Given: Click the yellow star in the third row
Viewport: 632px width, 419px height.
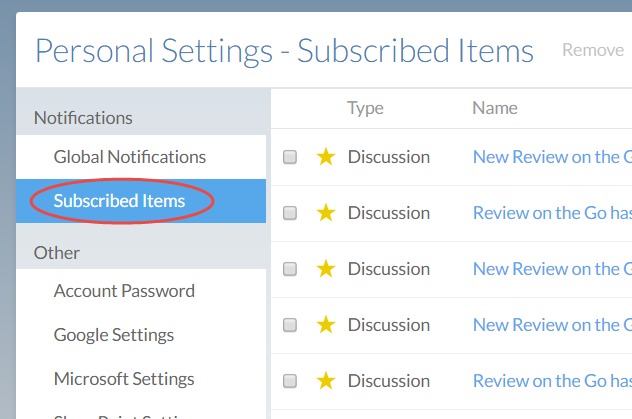Looking at the screenshot, I should (x=325, y=269).
